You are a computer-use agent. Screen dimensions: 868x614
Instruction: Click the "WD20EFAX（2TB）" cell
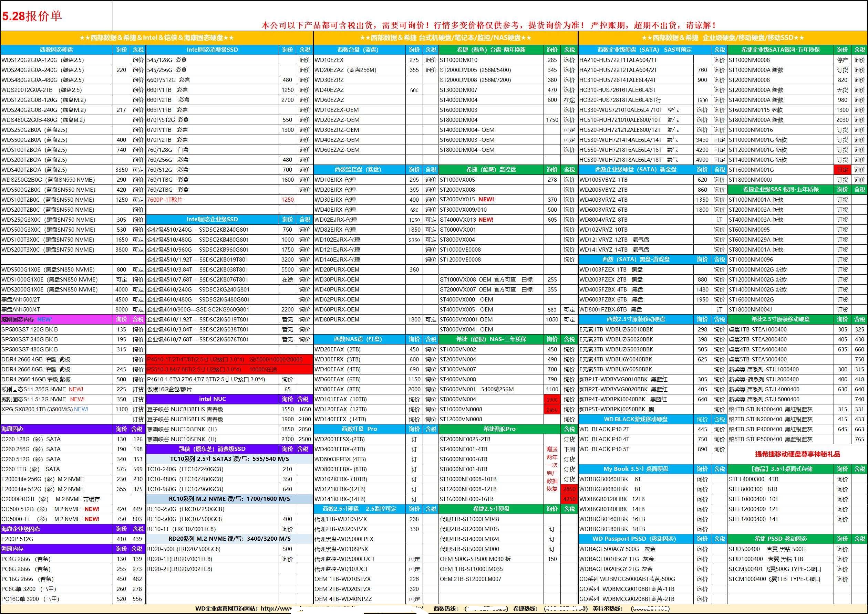coord(360,349)
